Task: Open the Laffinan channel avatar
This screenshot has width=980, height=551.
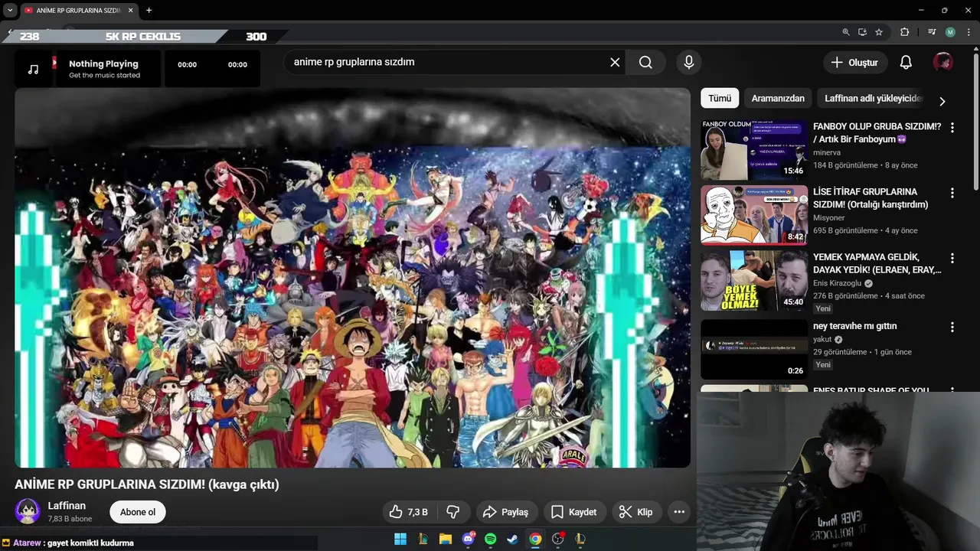Action: [28, 511]
